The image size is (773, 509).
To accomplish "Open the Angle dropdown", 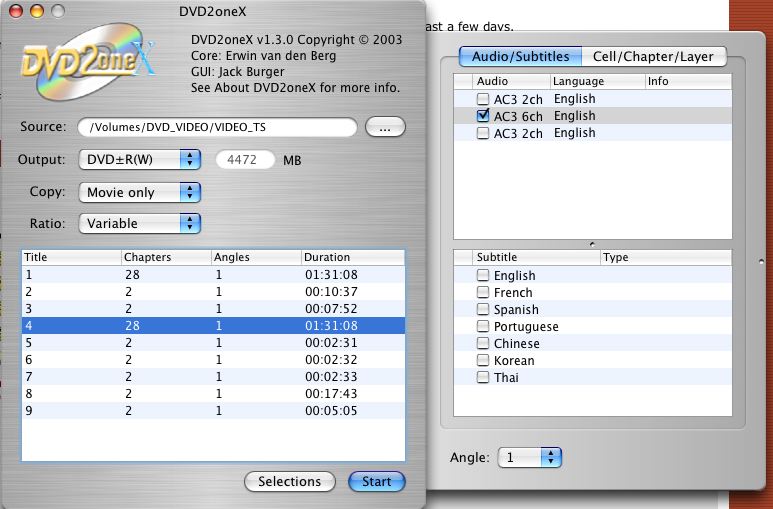I will click(530, 457).
